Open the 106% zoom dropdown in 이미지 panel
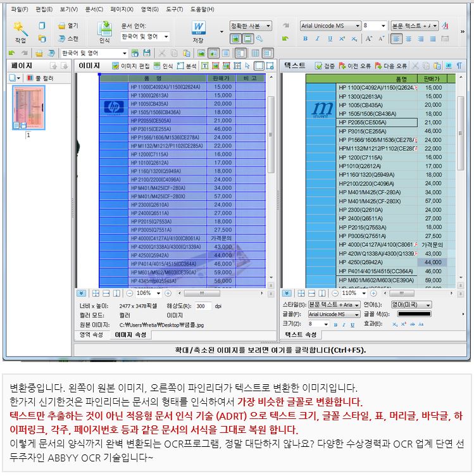Screen dimensions: 474x476 tap(158, 293)
